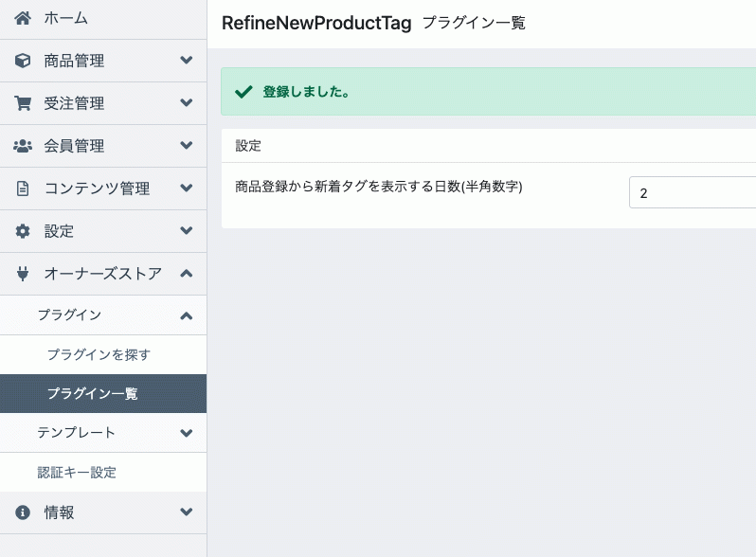Click the プラグイン一覧 header subtitle
756x557 pixels.
click(474, 23)
